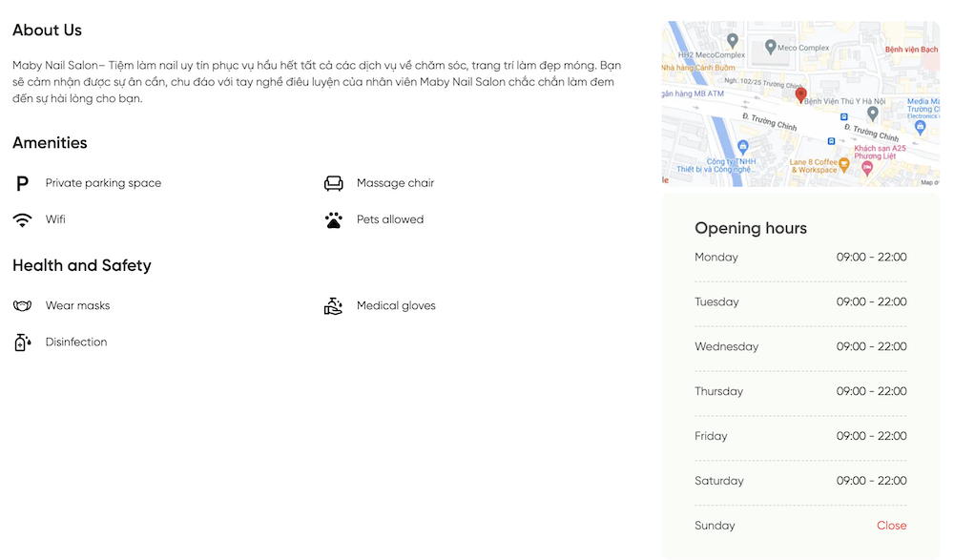Click the Khách sạn A25 hotel marker
The image size is (954, 560).
click(867, 167)
